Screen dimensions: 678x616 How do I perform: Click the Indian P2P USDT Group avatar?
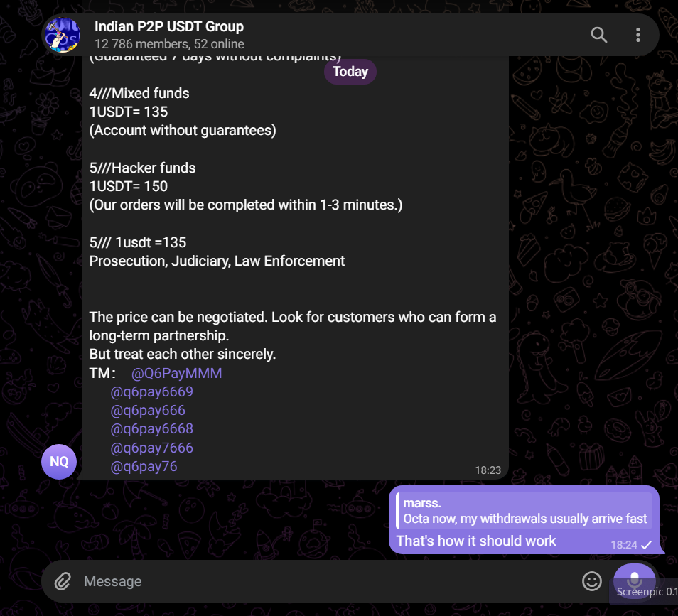63,35
